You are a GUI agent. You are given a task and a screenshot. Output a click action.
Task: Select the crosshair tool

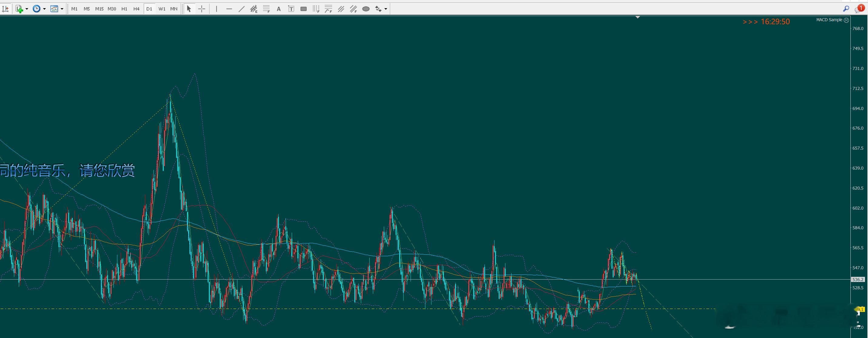(202, 9)
